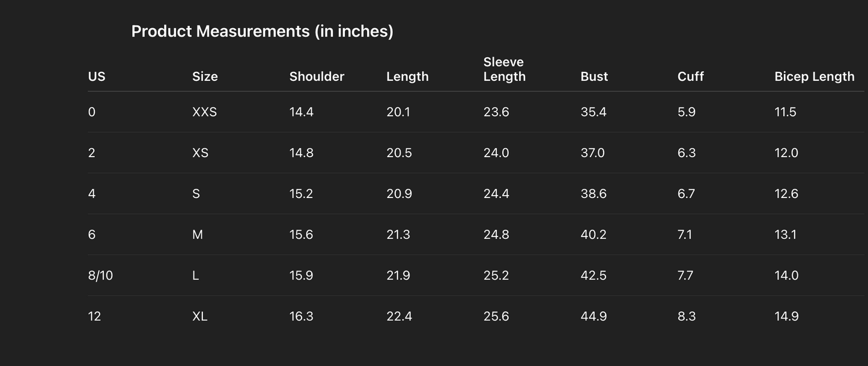This screenshot has width=868, height=366.
Task: Select the Size column header
Action: pos(205,77)
